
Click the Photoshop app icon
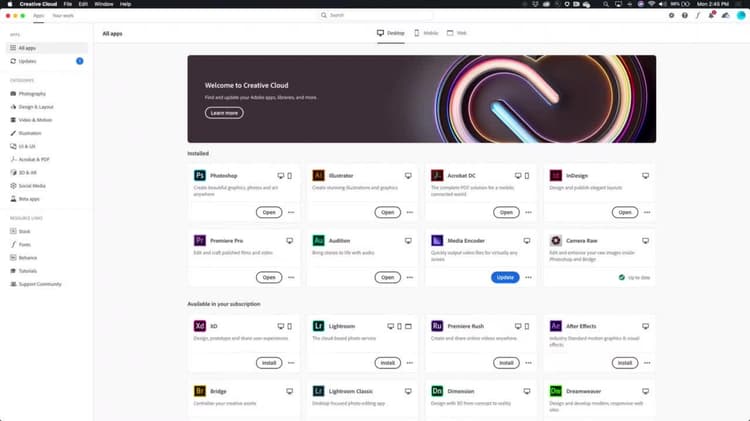tap(199, 176)
